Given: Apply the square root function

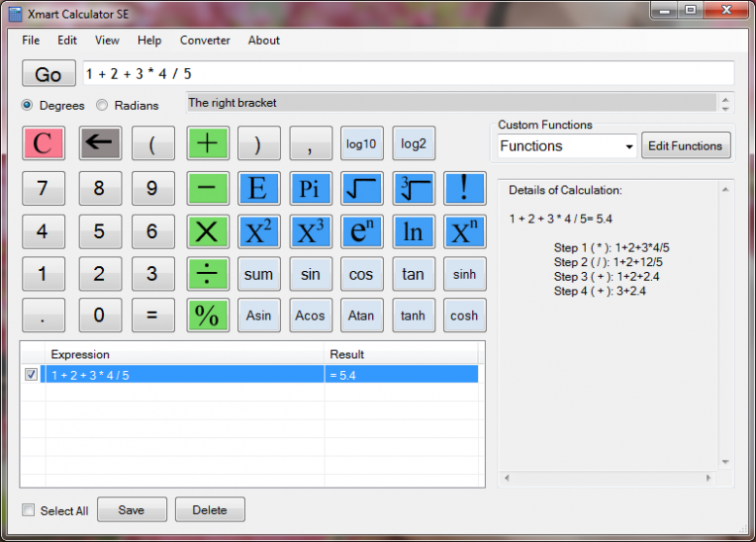Looking at the screenshot, I should [361, 187].
